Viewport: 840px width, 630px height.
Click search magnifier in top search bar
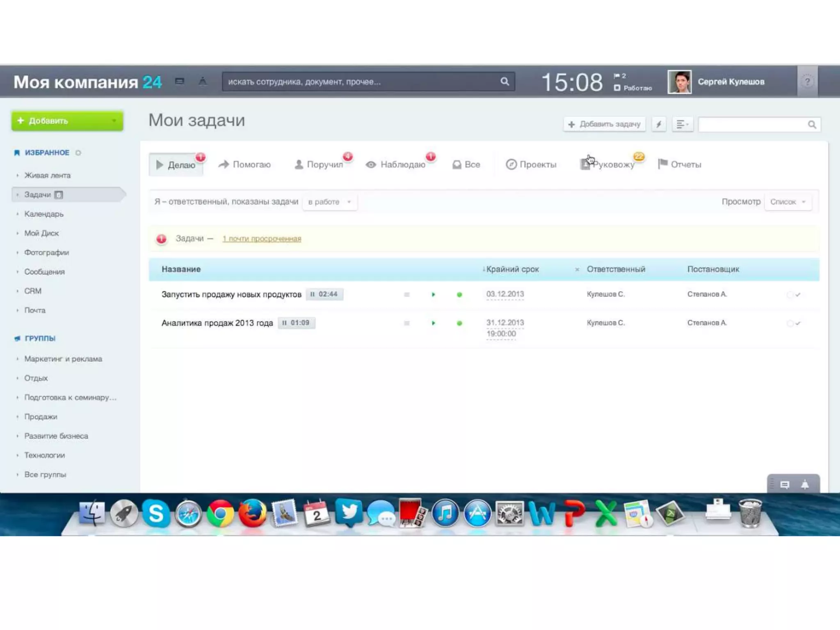[504, 82]
